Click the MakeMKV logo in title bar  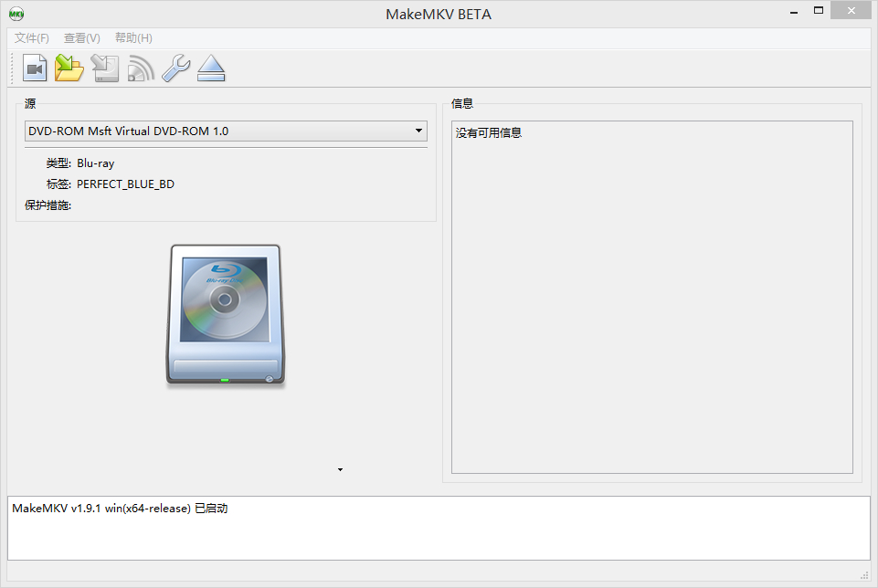(16, 14)
